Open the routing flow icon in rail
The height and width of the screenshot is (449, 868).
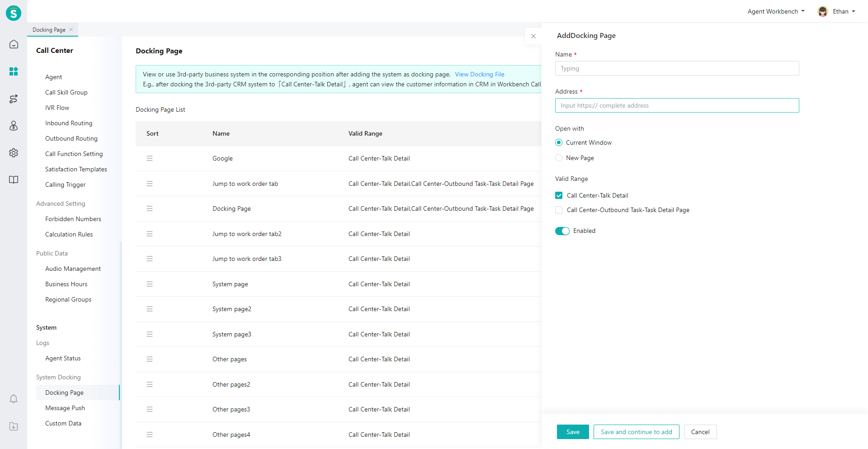coord(14,99)
